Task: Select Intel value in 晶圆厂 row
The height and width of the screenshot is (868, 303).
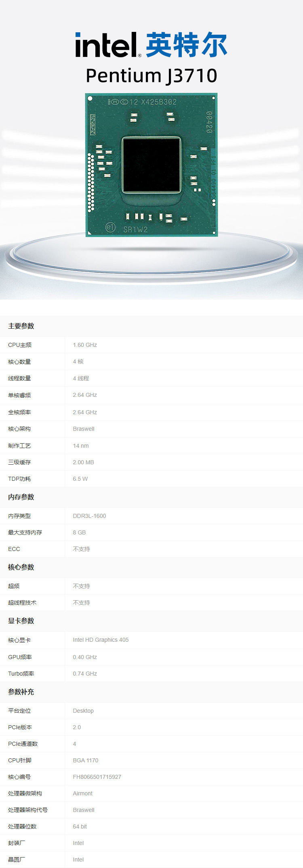Action: pyautogui.click(x=78, y=860)
